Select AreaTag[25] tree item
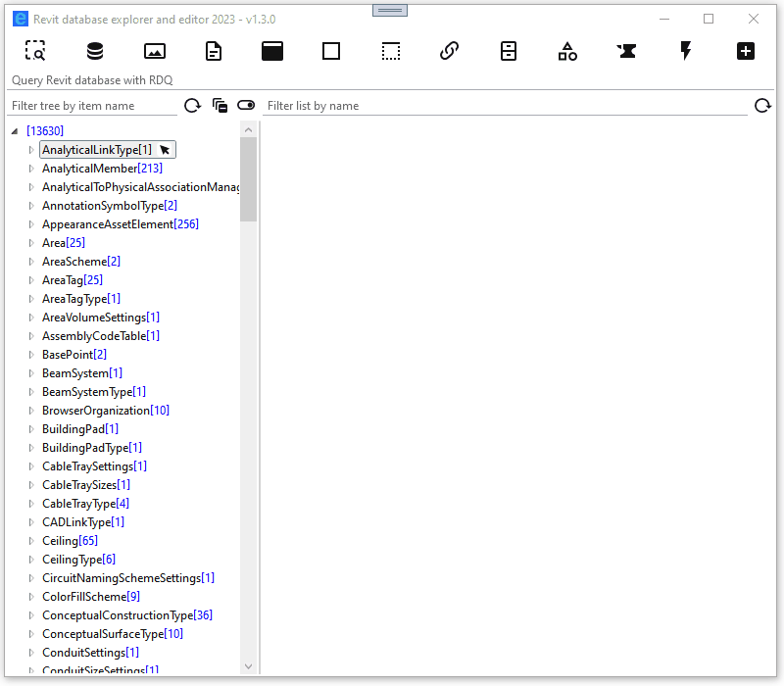Viewport: 784px width, 686px height. click(x=72, y=280)
